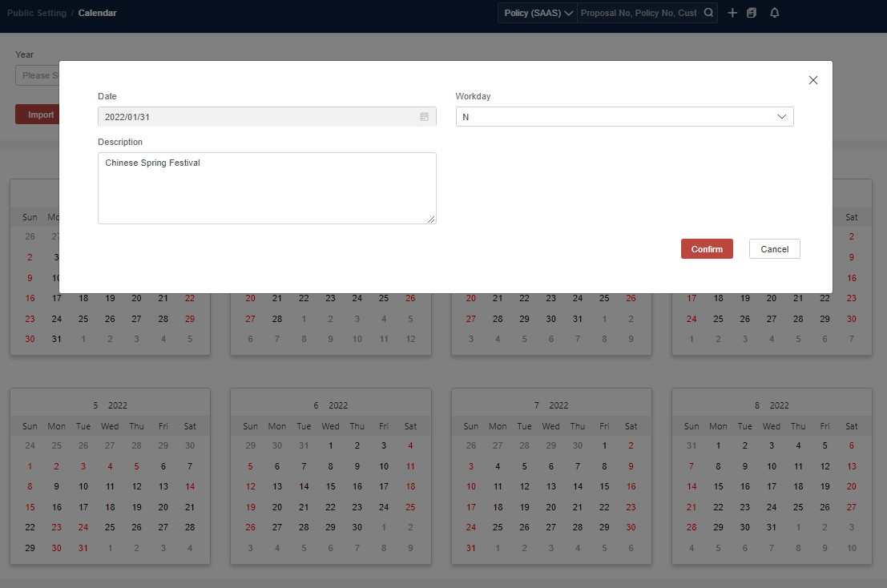The height and width of the screenshot is (588, 887).
Task: View notifications via the bell icon
Action: coord(774,13)
